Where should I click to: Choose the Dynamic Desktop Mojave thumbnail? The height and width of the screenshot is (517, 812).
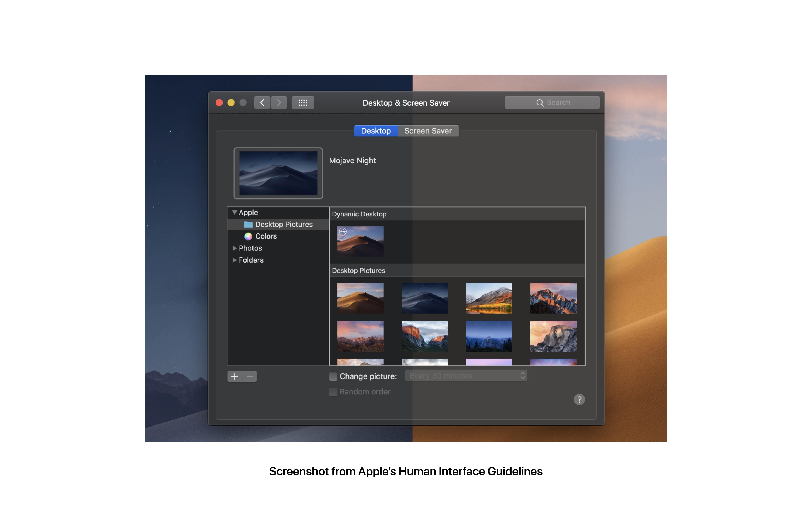click(360, 242)
